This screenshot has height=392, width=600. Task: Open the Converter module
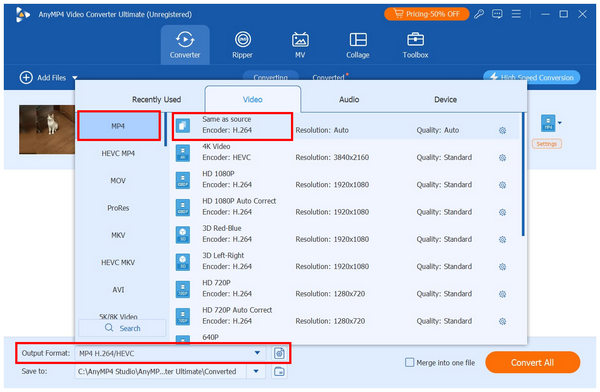pos(185,45)
